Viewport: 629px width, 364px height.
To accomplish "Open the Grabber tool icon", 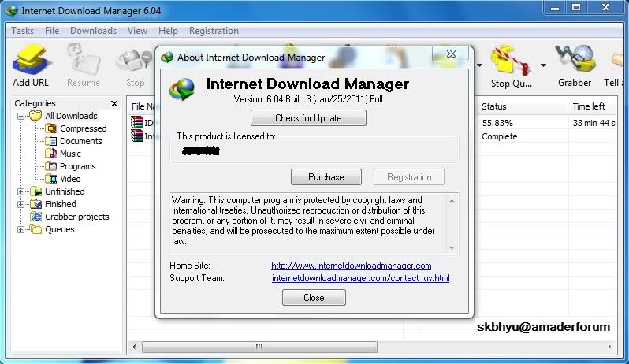I will (x=575, y=59).
